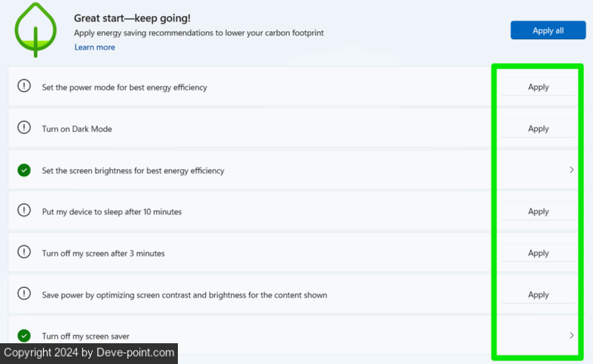Click the warning icon for optimizing screen contrast
The height and width of the screenshot is (364, 593).
pyautogui.click(x=24, y=294)
